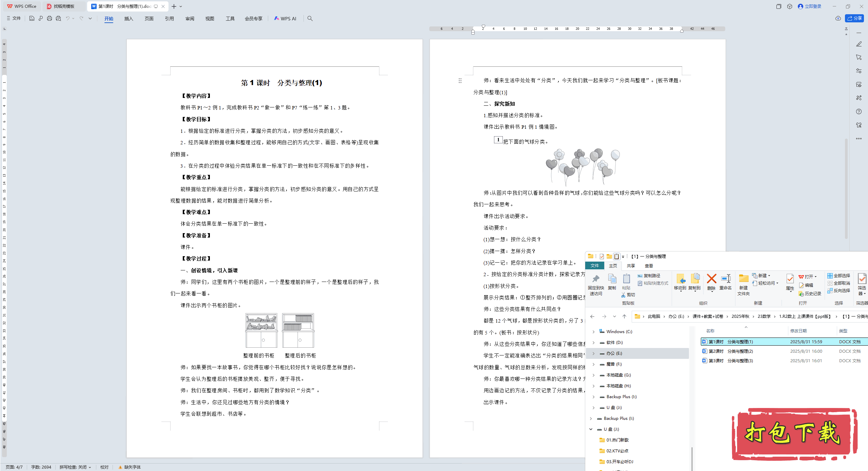Screen dimensions: 868x471
Task: Open the help question mark icon
Action: click(x=859, y=111)
